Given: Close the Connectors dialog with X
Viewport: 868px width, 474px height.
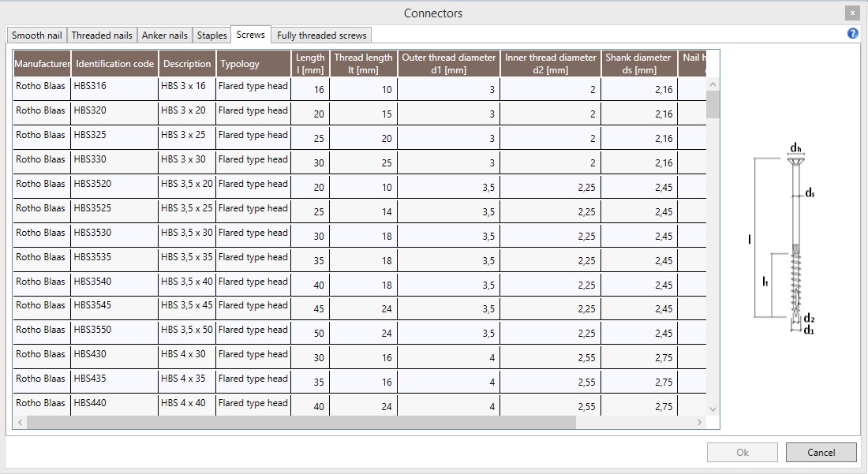Looking at the screenshot, I should point(852,13).
